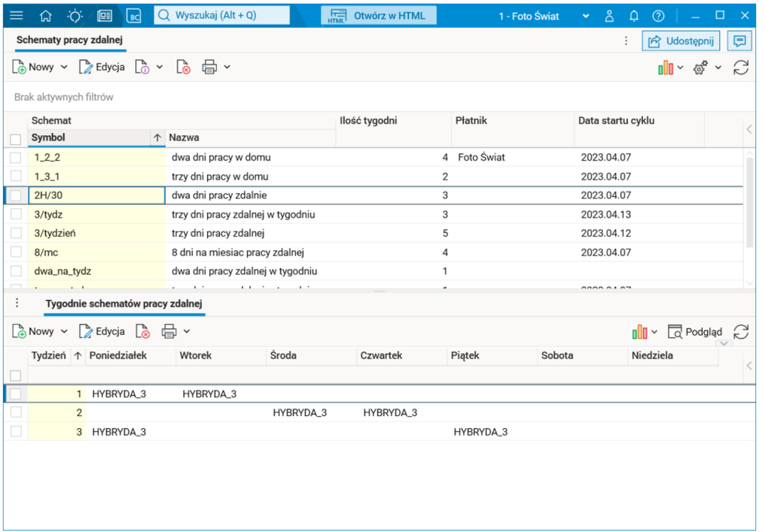Select the Schematy pracy zdalnej tab

[70, 41]
